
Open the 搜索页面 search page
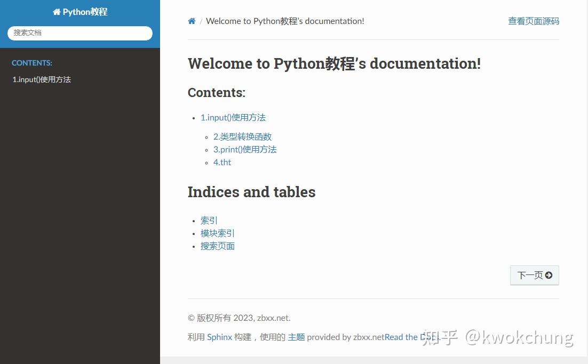(x=217, y=246)
